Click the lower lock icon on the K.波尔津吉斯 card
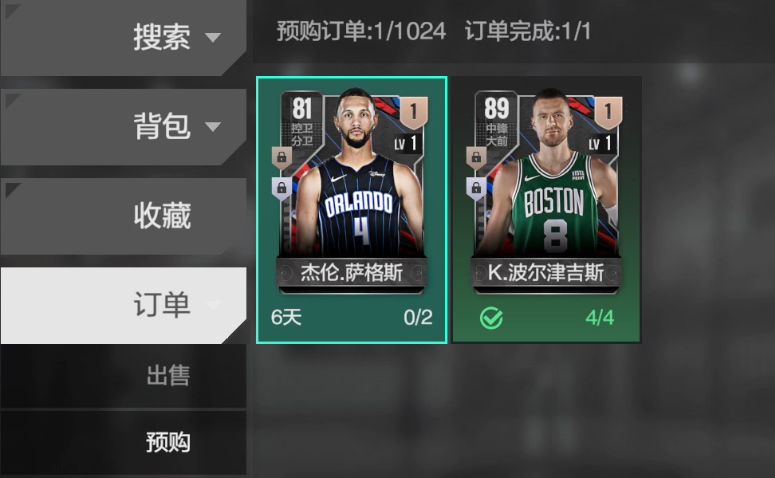This screenshot has width=775, height=478. [476, 188]
